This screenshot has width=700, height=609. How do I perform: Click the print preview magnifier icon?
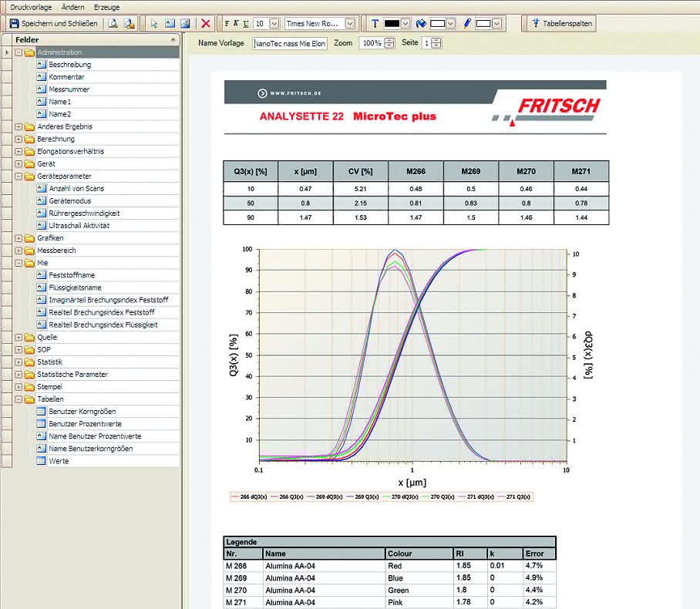(113, 23)
